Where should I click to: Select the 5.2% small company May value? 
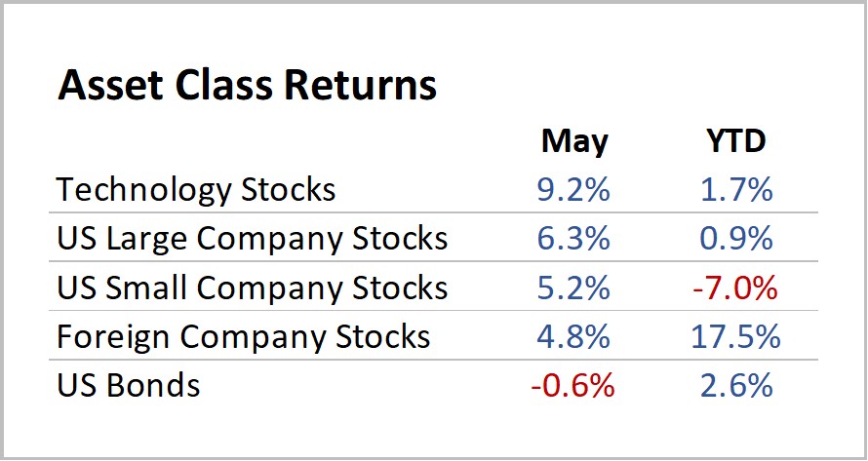(573, 288)
